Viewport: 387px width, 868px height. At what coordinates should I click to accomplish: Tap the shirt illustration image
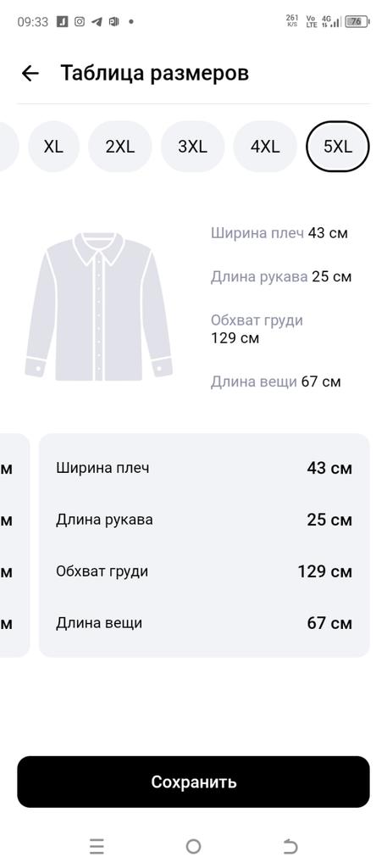[98, 307]
